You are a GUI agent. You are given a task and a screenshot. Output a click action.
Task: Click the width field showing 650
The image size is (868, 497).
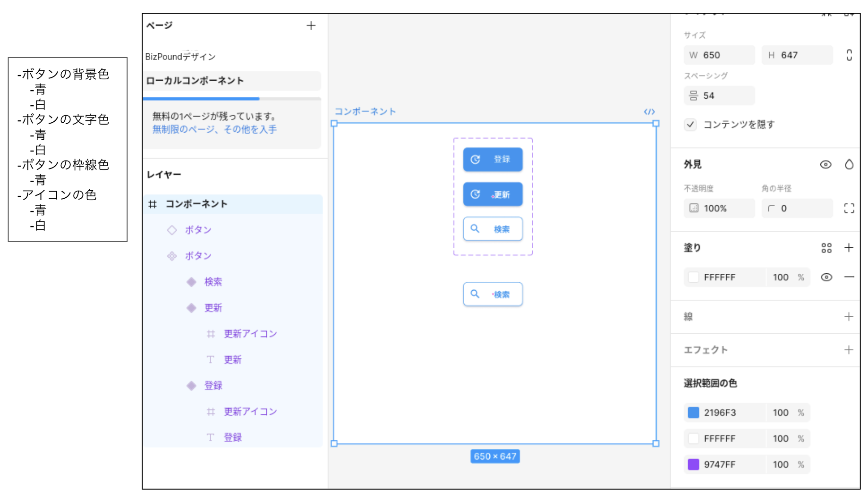point(719,55)
